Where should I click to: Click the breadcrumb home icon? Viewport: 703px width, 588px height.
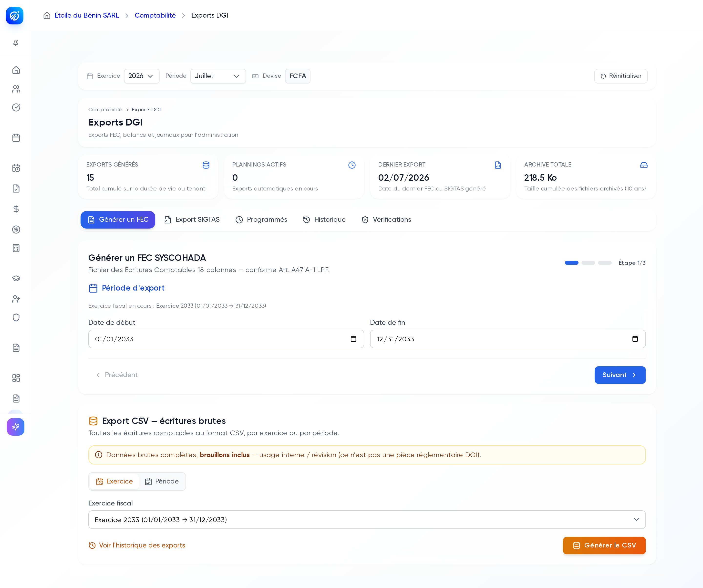[x=47, y=15]
